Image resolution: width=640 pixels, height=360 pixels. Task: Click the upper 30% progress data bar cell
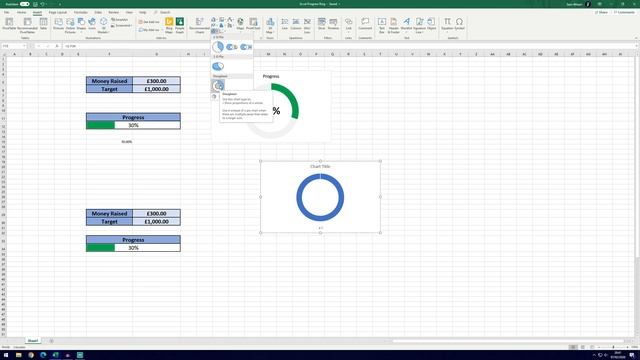pyautogui.click(x=133, y=125)
